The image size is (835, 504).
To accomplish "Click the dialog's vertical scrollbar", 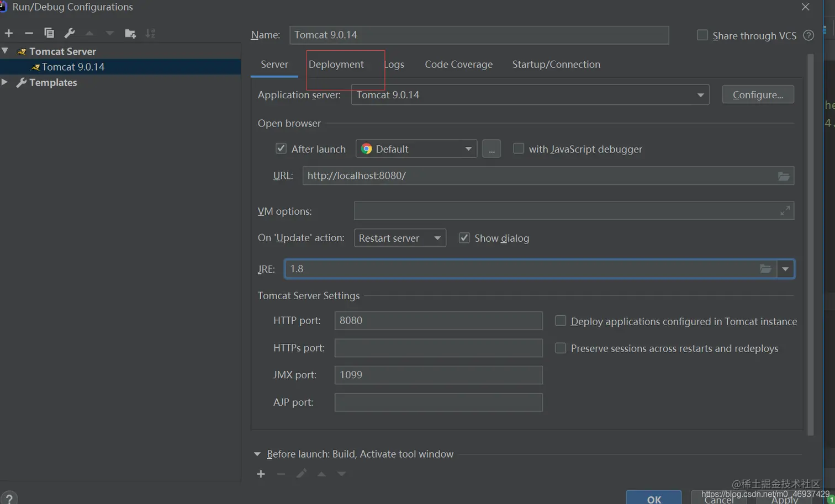I will 811,245.
